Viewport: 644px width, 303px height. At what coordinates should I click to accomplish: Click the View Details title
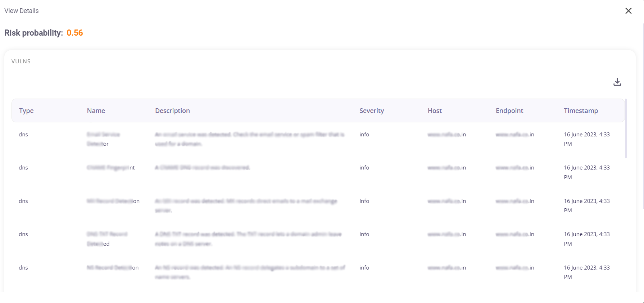point(22,11)
